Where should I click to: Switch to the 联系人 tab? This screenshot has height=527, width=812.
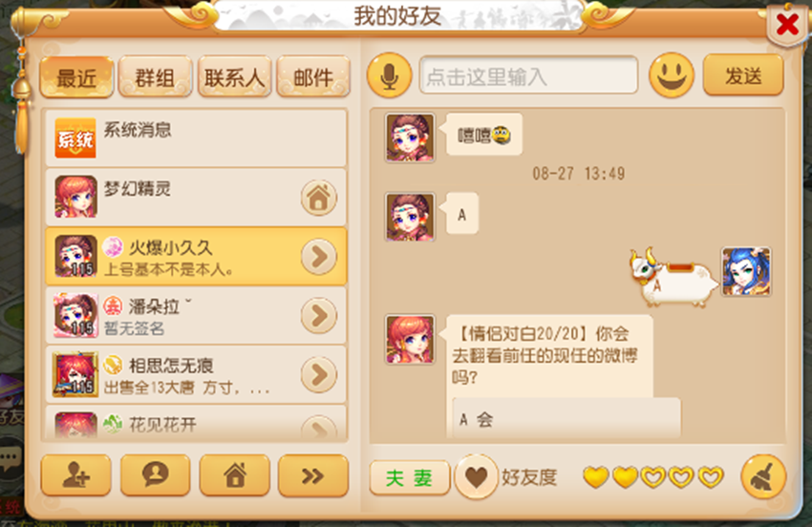(x=235, y=77)
